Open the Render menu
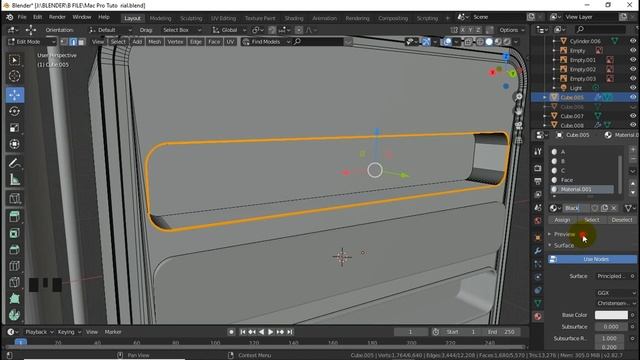 57,17
